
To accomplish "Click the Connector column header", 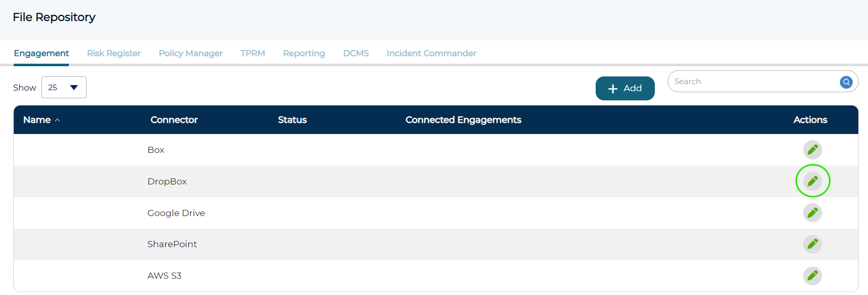I will click(x=174, y=120).
